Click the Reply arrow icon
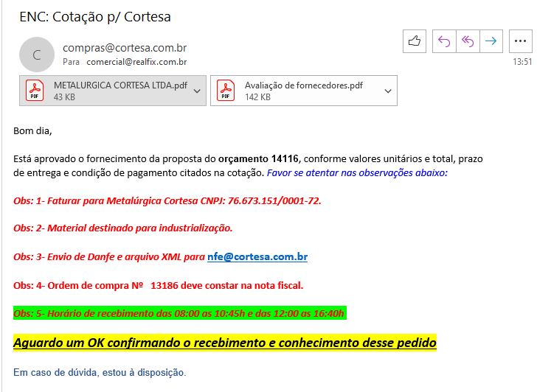The height and width of the screenshot is (392, 537). pyautogui.click(x=443, y=41)
